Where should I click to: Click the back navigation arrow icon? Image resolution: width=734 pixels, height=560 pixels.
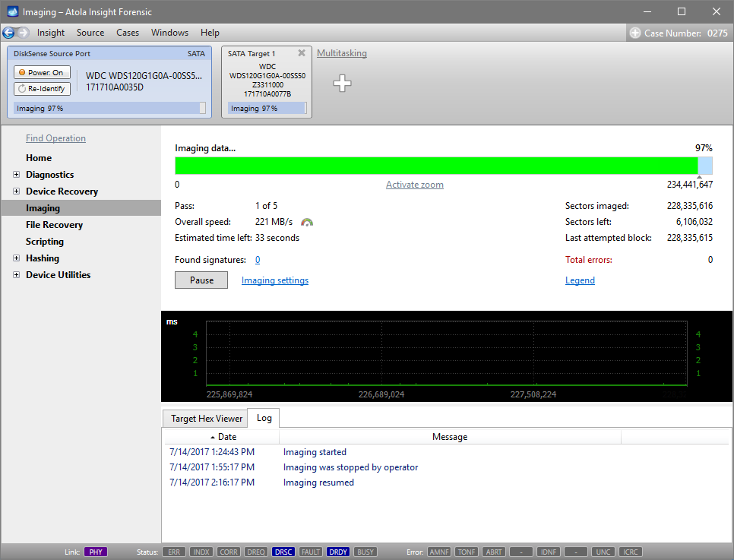click(x=9, y=33)
